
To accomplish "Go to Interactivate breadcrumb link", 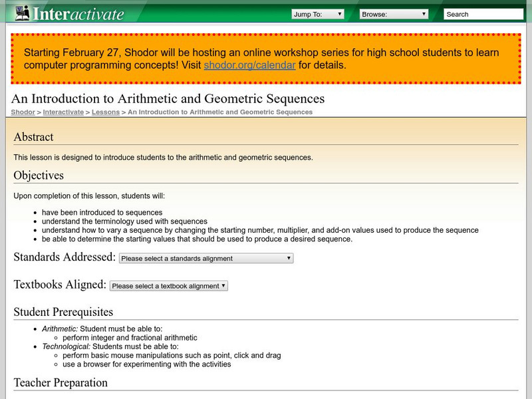I will tap(63, 112).
